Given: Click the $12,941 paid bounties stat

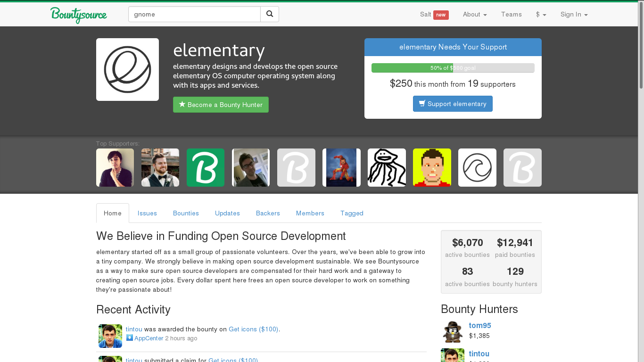Looking at the screenshot, I should [x=515, y=248].
